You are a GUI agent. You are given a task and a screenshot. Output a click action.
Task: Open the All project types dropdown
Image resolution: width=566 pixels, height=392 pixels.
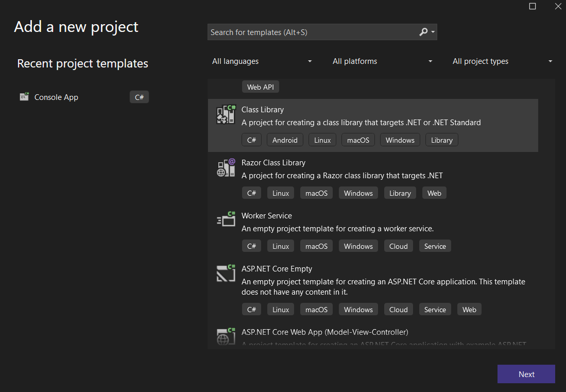(503, 61)
